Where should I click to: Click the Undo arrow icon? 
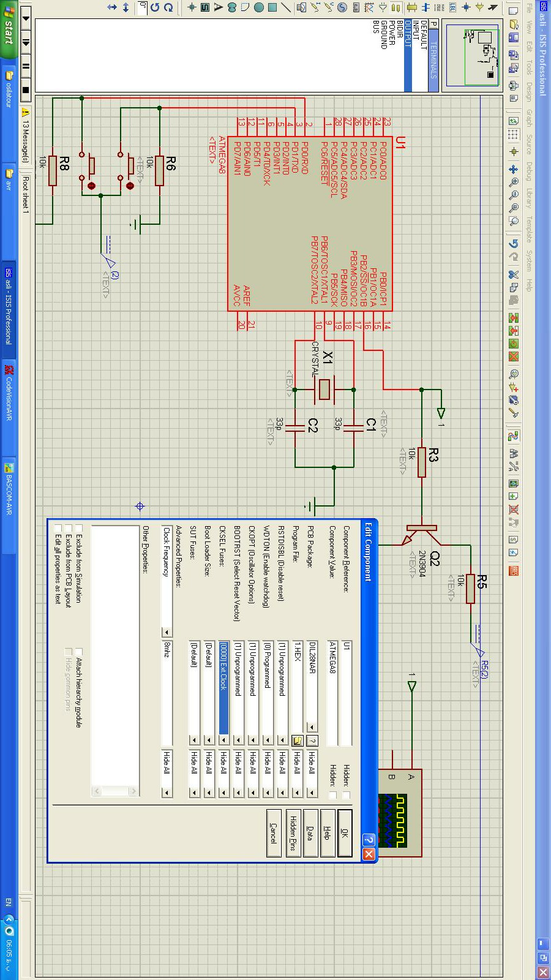[x=514, y=243]
